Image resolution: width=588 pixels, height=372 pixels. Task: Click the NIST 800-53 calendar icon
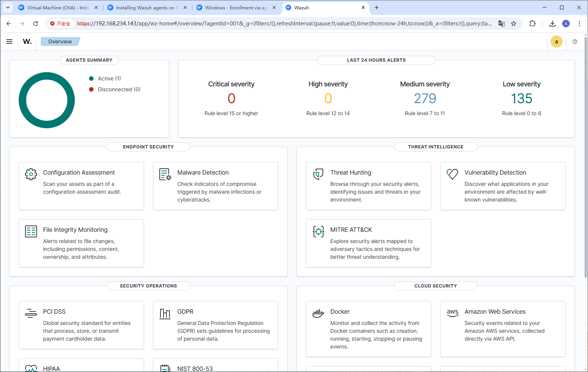pyautogui.click(x=165, y=368)
